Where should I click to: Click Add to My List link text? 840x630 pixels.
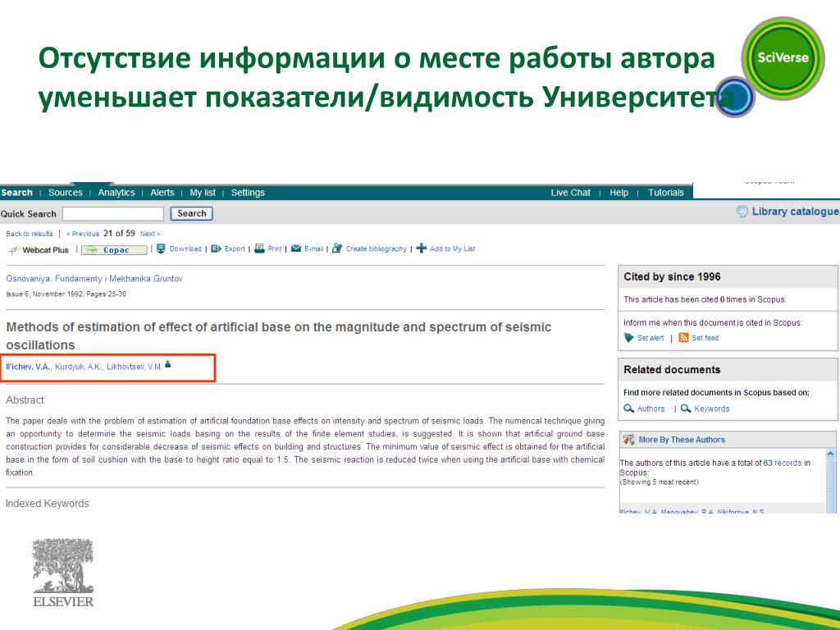(x=452, y=249)
